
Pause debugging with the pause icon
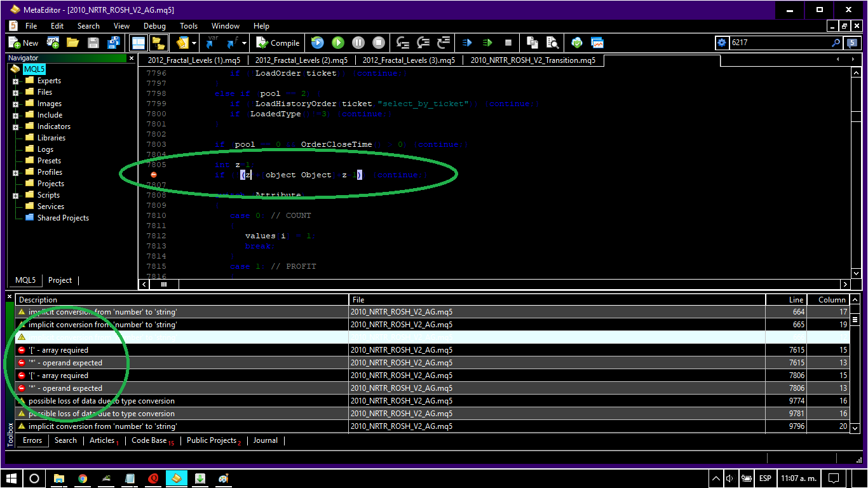[x=358, y=43]
